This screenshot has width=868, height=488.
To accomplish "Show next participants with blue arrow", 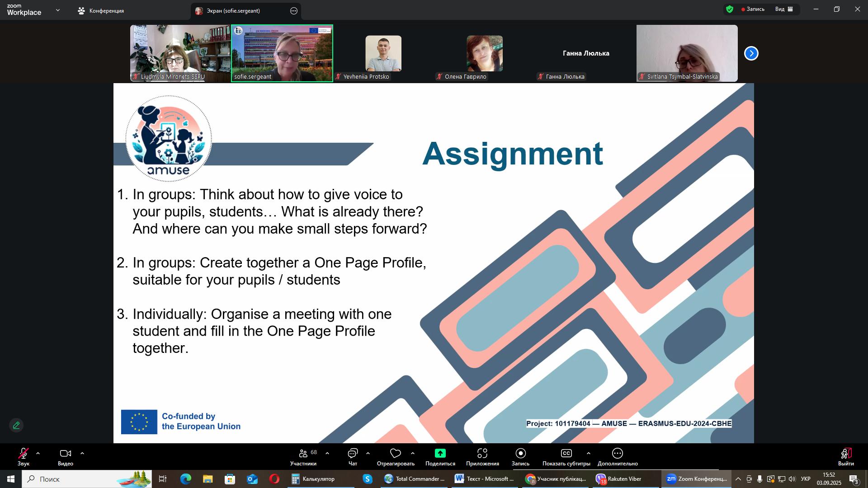I will tap(751, 53).
